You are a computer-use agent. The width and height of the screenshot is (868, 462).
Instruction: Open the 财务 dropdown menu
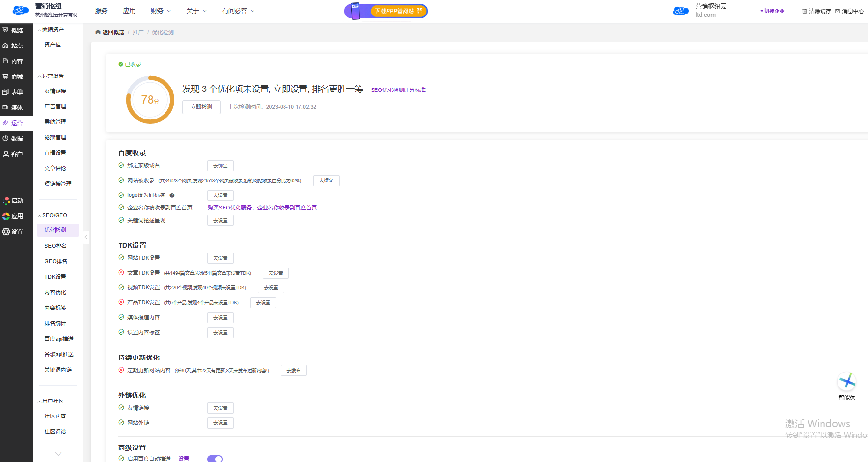pyautogui.click(x=161, y=11)
